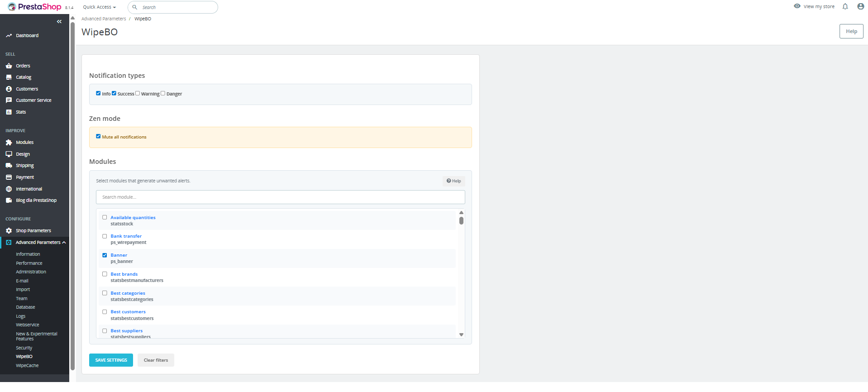Click the International globe icon
This screenshot has height=392, width=868.
pos(9,189)
